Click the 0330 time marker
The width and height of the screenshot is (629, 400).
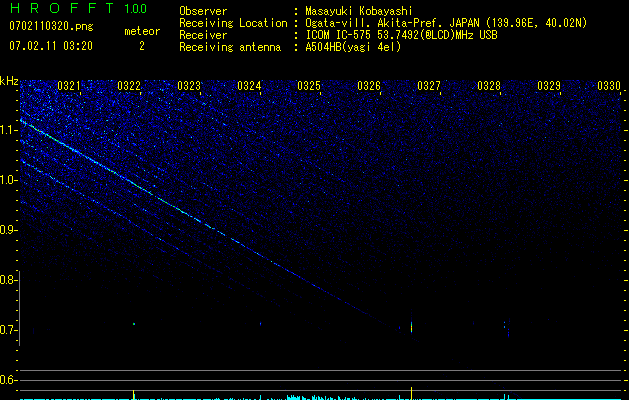609,86
